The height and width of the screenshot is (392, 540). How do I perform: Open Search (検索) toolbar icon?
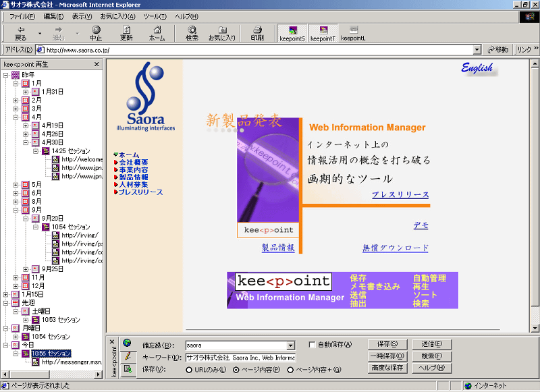coord(192,33)
